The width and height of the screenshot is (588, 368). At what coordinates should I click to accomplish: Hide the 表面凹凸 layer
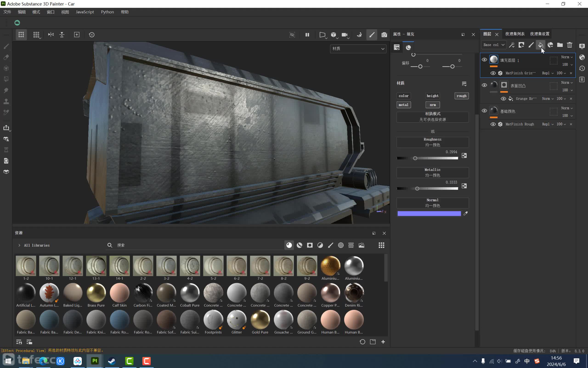[x=484, y=85]
